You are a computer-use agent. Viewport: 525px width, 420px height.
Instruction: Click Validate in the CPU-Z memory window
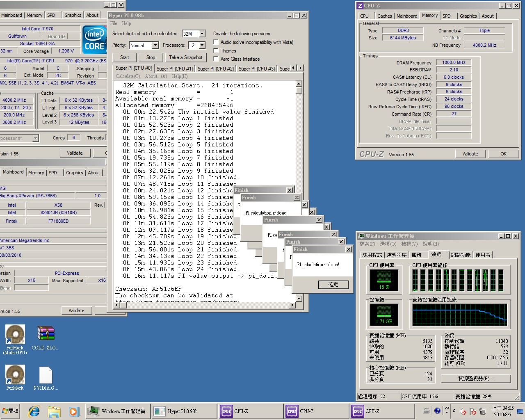(x=470, y=154)
